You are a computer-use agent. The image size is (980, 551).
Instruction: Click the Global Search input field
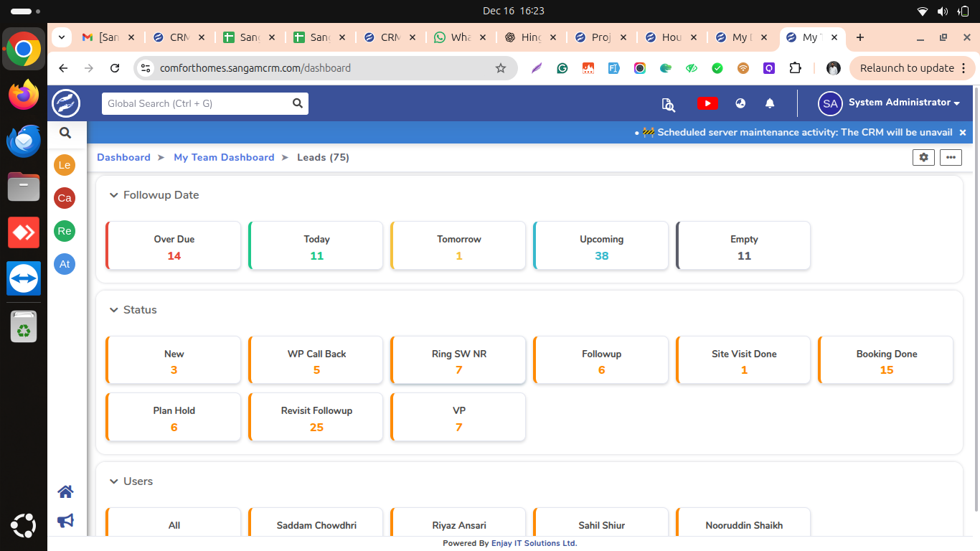pos(197,103)
